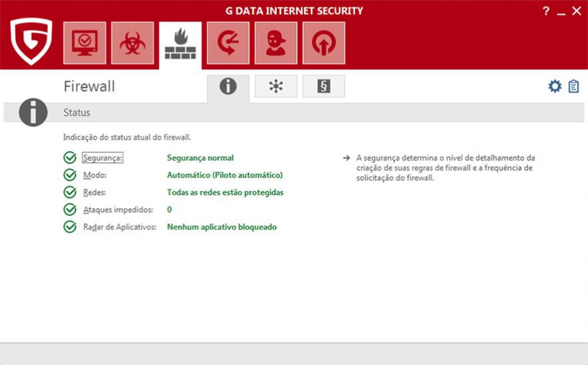The image size is (588, 365).
Task: Click the Ataques impedidos label
Action: 118,210
